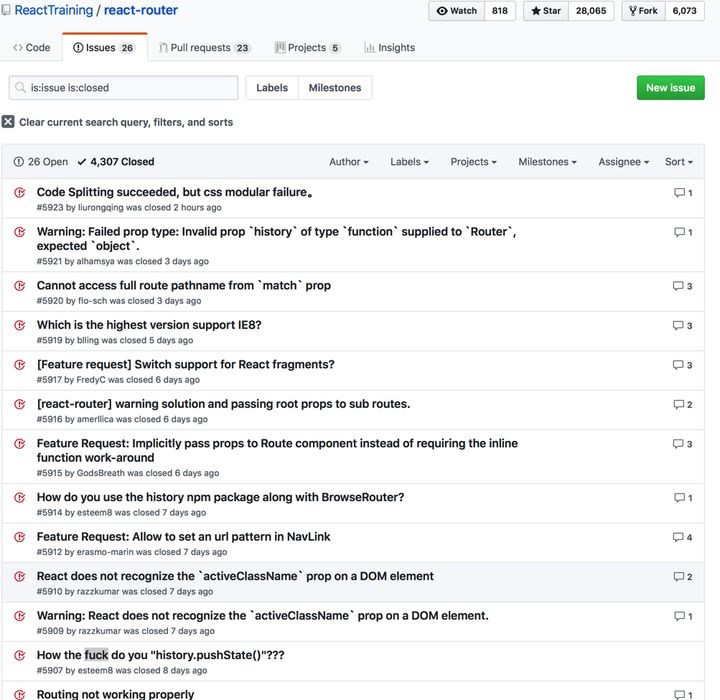Click the closed-issue icon for issue #5915

coord(19,444)
